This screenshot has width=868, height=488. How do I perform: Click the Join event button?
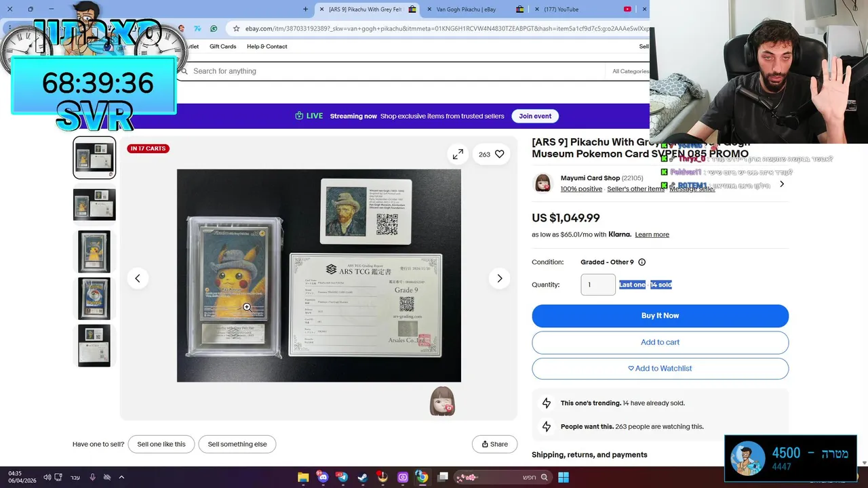[535, 116]
